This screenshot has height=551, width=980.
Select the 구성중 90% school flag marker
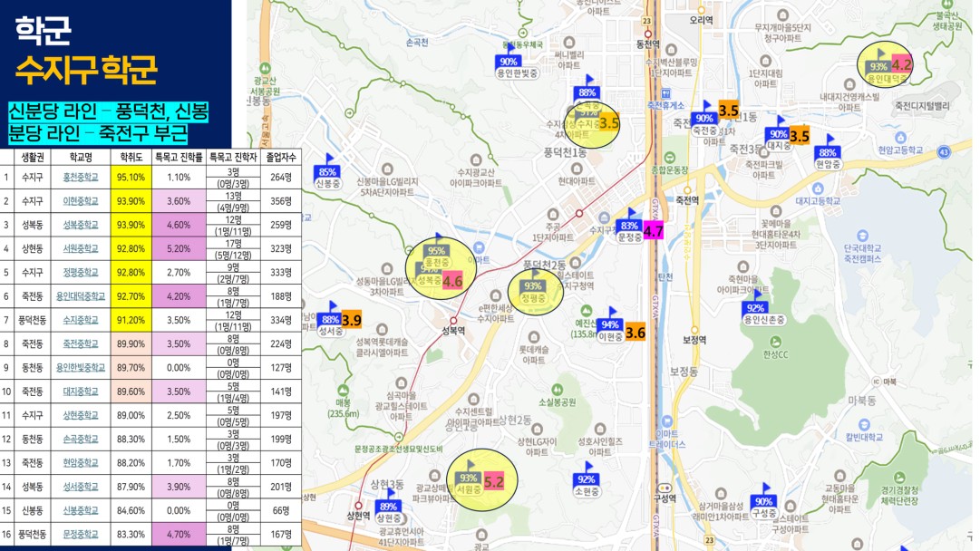coord(763,503)
